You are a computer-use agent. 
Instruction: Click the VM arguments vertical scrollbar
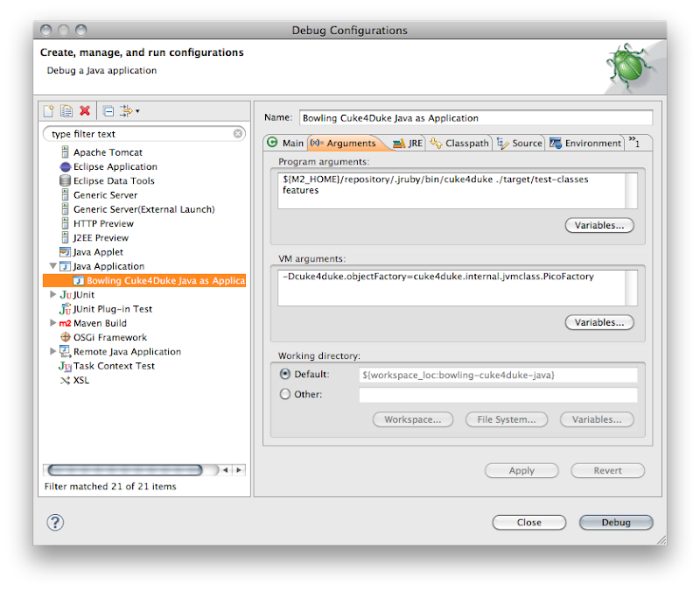tap(631, 288)
